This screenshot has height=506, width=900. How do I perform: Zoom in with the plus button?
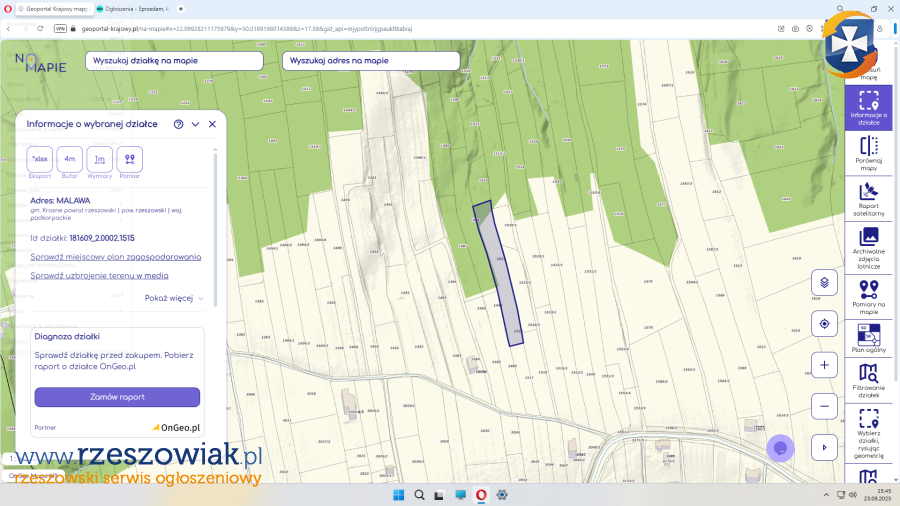(824, 365)
